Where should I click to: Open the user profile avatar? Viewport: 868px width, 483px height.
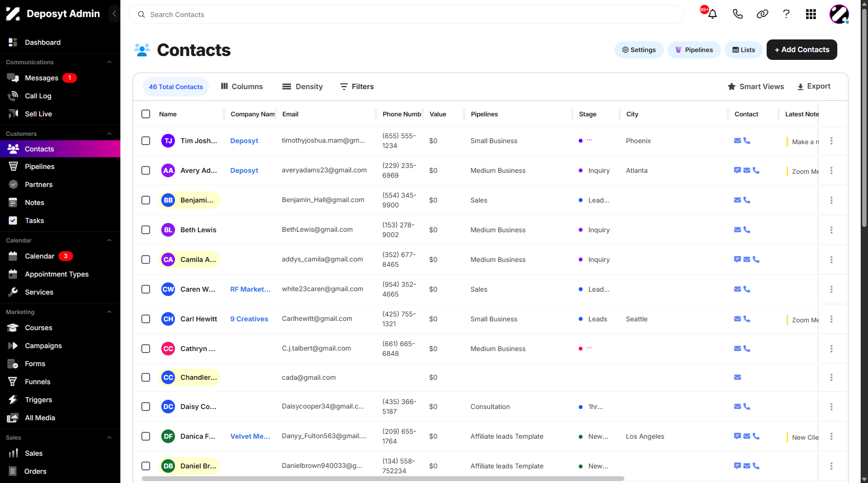(x=839, y=14)
